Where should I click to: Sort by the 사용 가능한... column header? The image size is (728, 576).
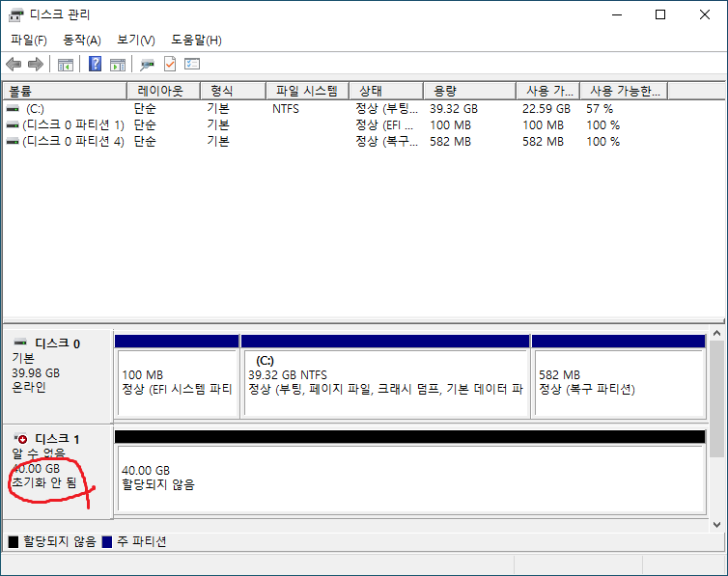tap(625, 91)
